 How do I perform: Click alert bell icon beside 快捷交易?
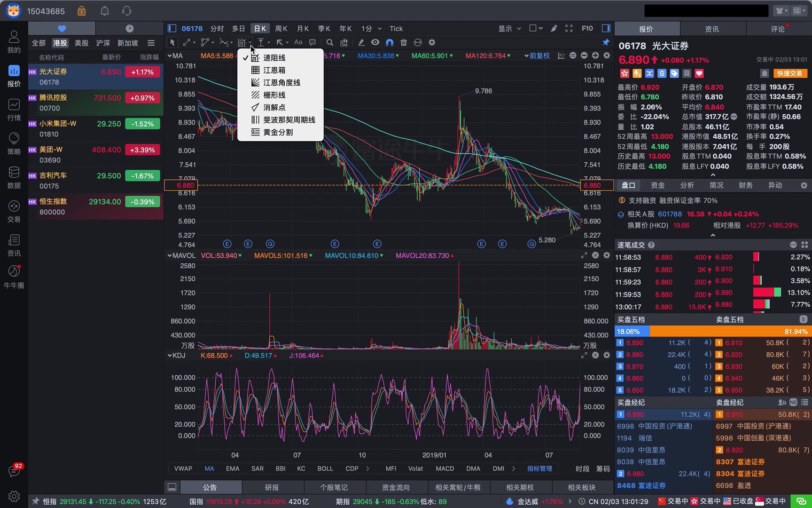(765, 73)
